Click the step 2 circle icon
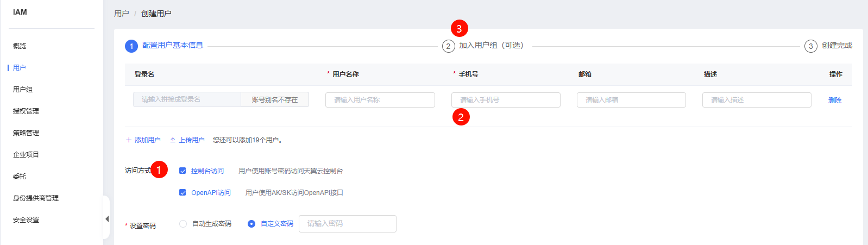The height and width of the screenshot is (245, 868). click(x=448, y=46)
